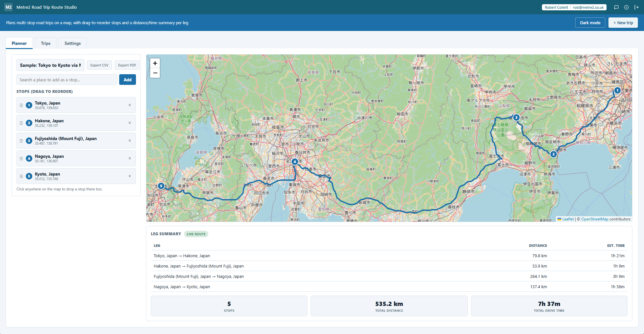Select the Hakone to Fujiyoshida leg row
The width and height of the screenshot is (644, 334).
pyautogui.click(x=389, y=266)
